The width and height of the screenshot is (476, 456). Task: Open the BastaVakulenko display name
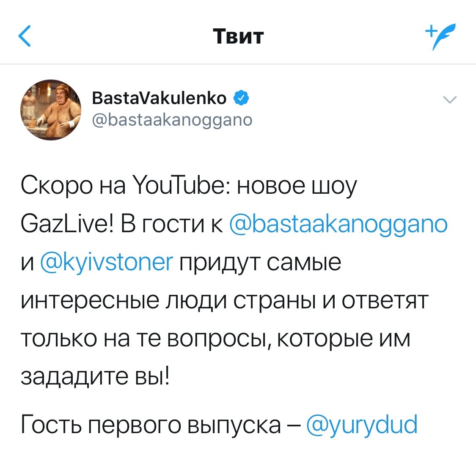point(159,98)
